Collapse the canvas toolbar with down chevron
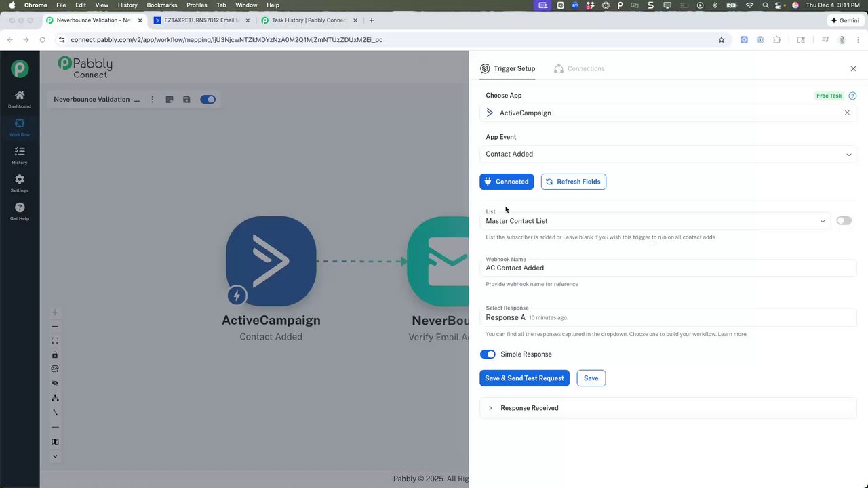 click(55, 457)
